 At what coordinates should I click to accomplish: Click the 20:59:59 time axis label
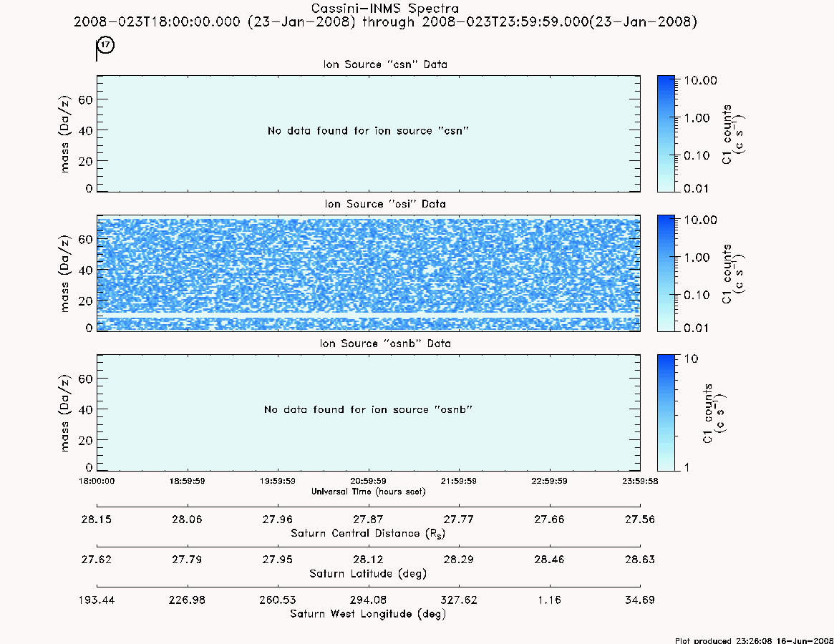(x=368, y=481)
